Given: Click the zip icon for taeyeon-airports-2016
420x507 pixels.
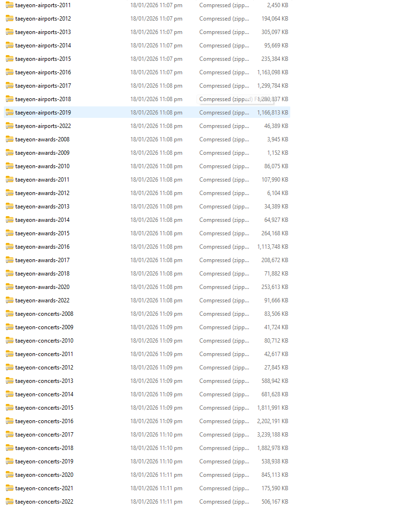Looking at the screenshot, I should pyautogui.click(x=10, y=72).
